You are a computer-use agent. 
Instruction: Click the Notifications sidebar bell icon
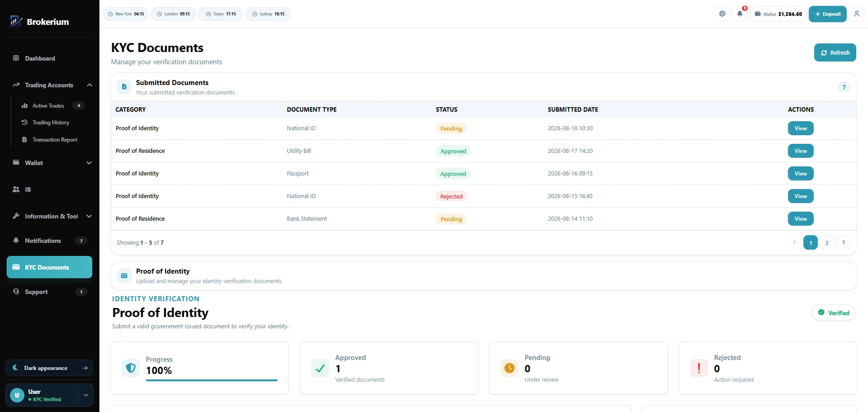point(16,241)
